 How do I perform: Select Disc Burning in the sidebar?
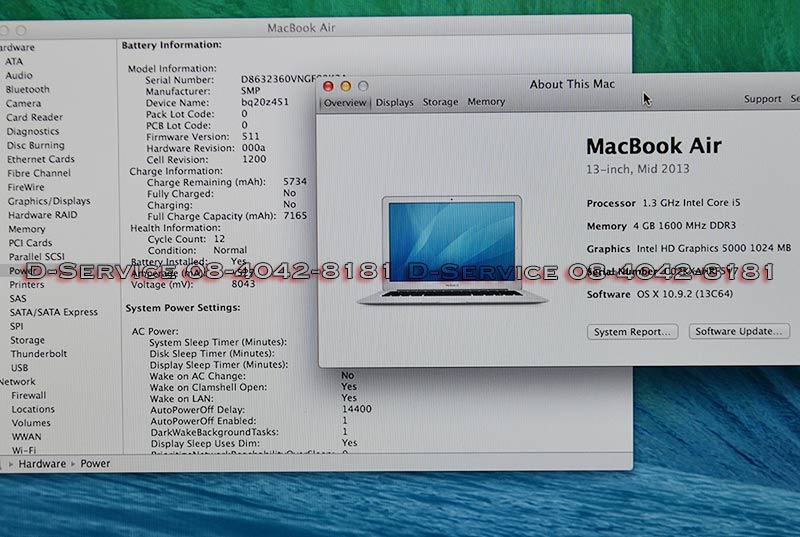click(x=36, y=145)
